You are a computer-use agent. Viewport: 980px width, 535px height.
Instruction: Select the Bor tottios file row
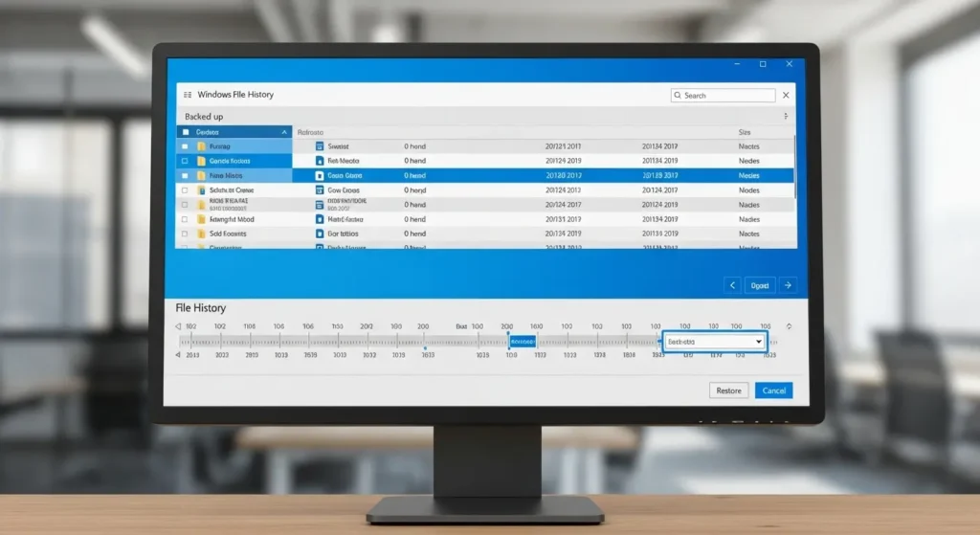[545, 234]
